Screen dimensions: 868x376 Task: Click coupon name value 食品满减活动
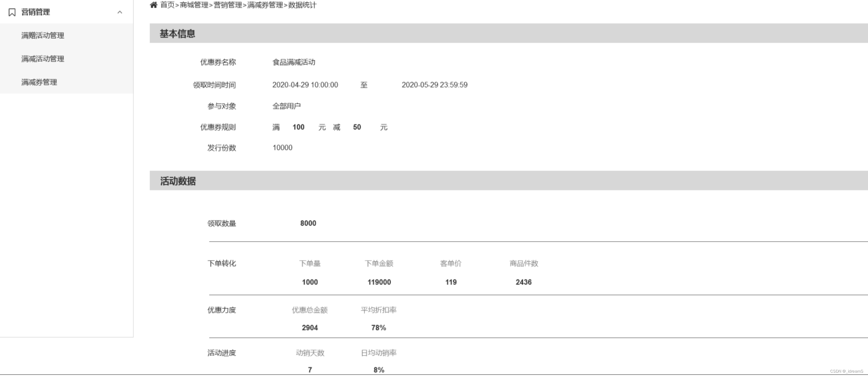coord(294,62)
